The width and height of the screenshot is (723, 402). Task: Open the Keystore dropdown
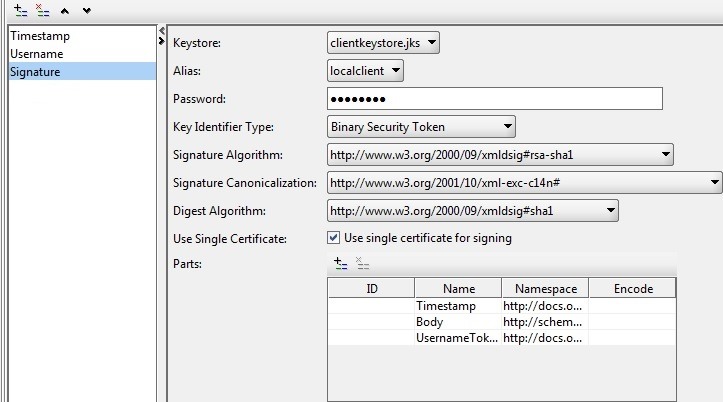384,43
